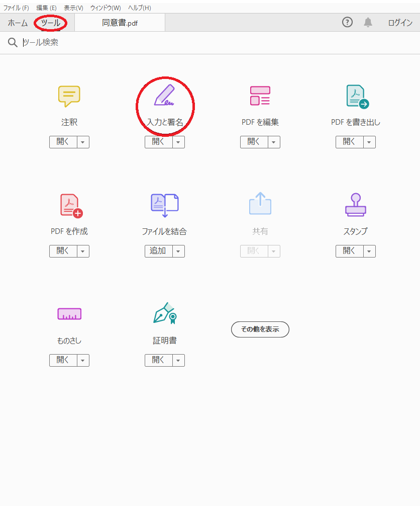Click the ログイン link

400,23
